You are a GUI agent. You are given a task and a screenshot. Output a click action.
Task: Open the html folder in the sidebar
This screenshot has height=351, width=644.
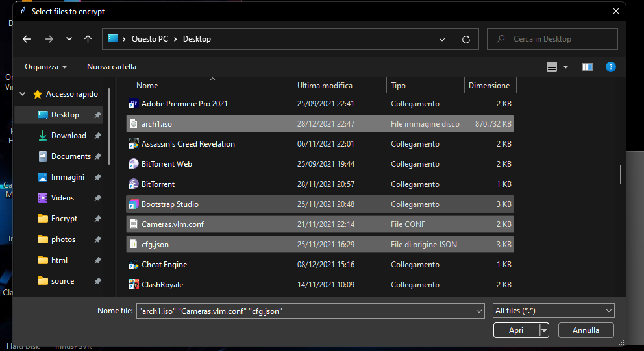58,260
